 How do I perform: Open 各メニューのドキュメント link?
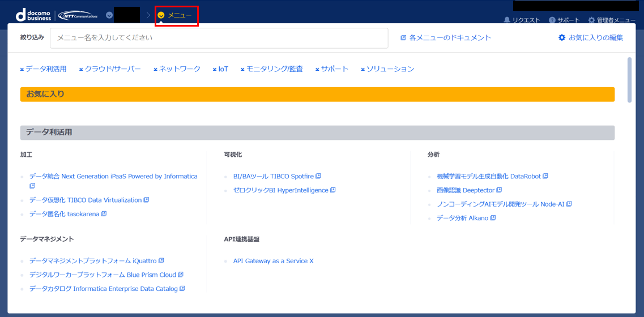coord(446,38)
